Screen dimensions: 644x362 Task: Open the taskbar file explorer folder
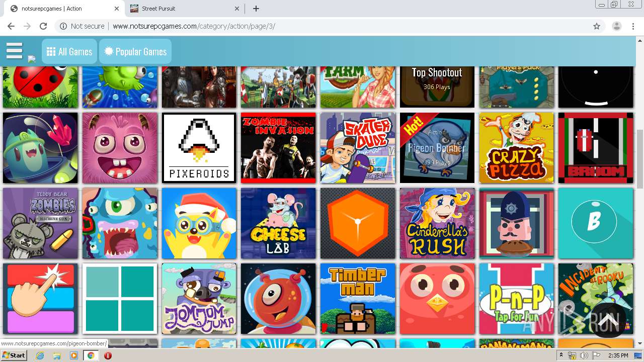coord(57,355)
